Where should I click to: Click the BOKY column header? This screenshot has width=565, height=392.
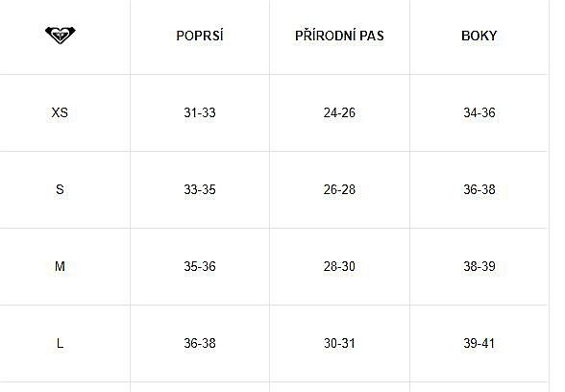tap(479, 36)
